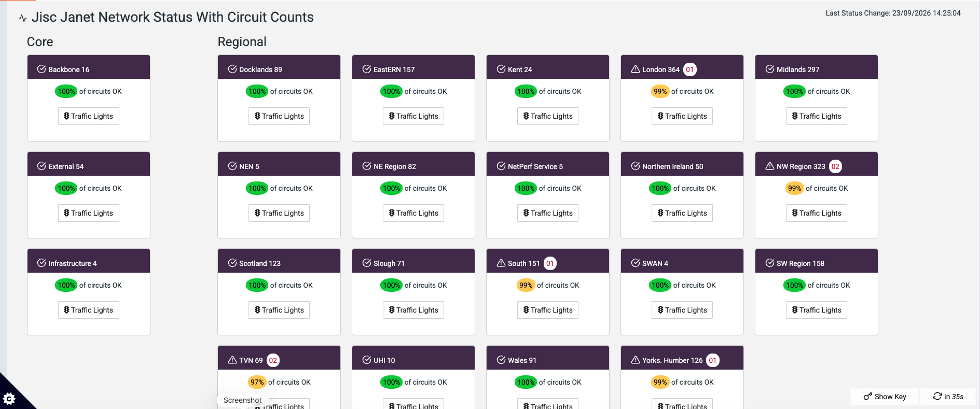Click Backbone OK checkmark icon
Image resolution: width=980 pixels, height=409 pixels.
coord(42,69)
